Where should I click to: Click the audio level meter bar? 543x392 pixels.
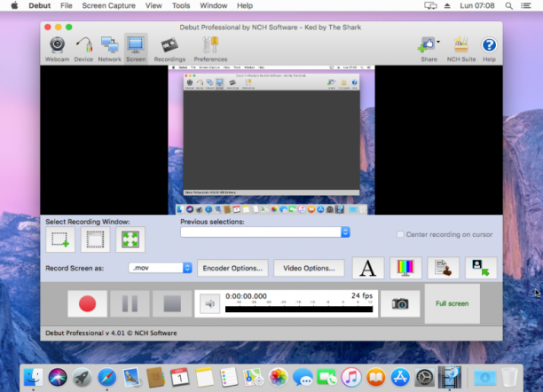[299, 310]
